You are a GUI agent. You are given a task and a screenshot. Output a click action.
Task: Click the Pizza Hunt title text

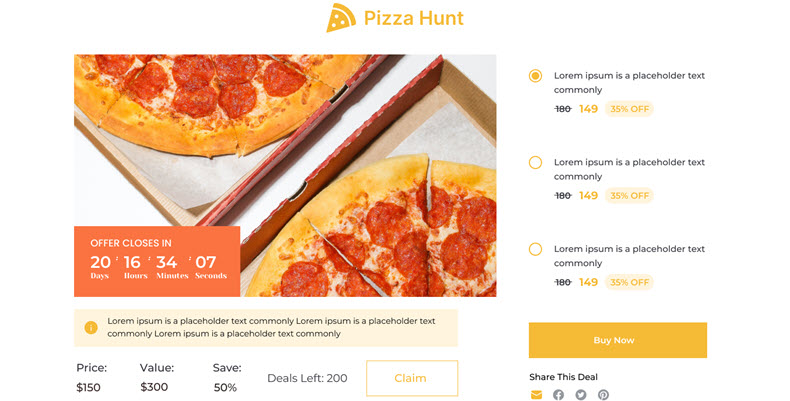click(x=414, y=18)
